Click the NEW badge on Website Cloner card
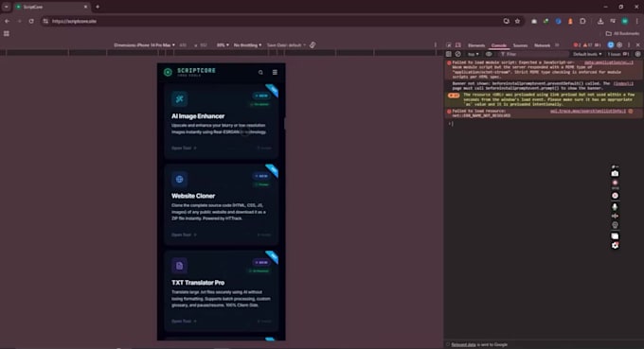The height and width of the screenshot is (349, 644). point(261,176)
